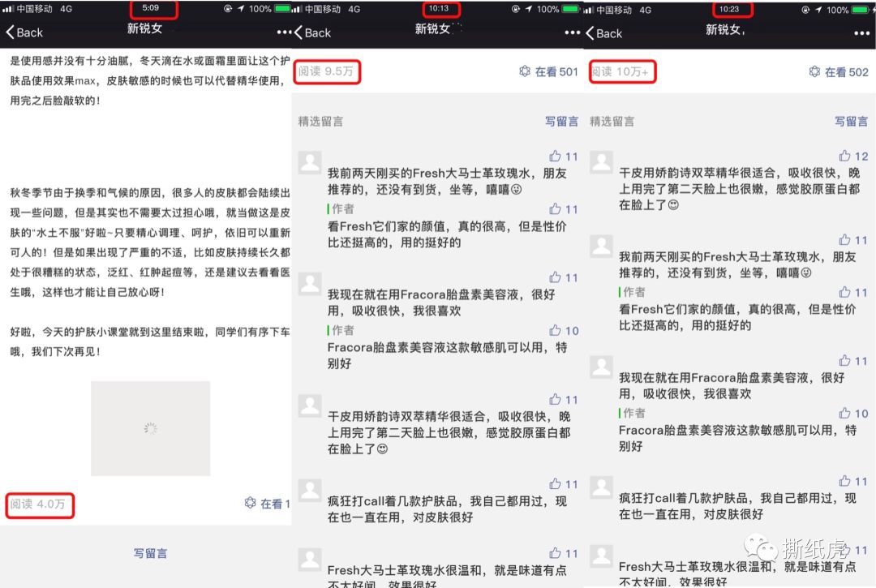Screen dimensions: 876x588
Task: Tap the 在看 502 flower icon
Action: pos(814,71)
